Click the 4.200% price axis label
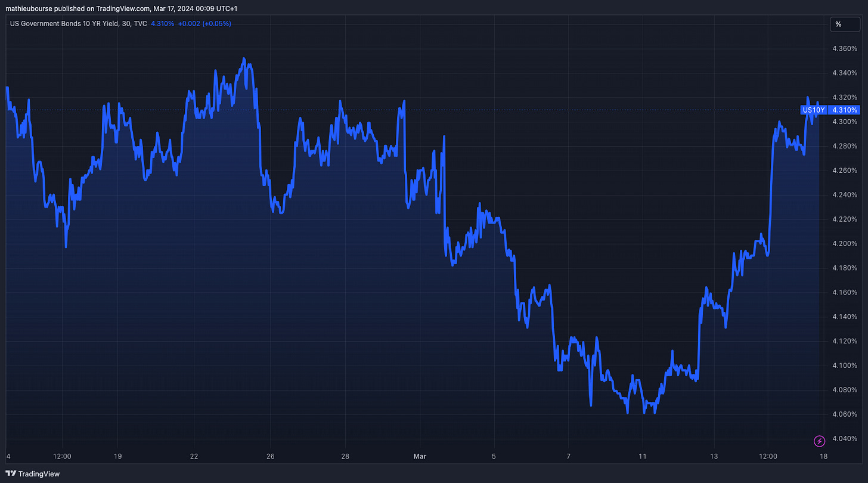 (844, 243)
